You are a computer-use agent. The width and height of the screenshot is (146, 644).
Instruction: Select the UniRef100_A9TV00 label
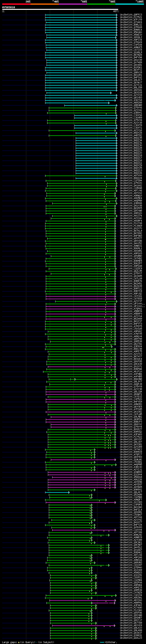(x=131, y=175)
